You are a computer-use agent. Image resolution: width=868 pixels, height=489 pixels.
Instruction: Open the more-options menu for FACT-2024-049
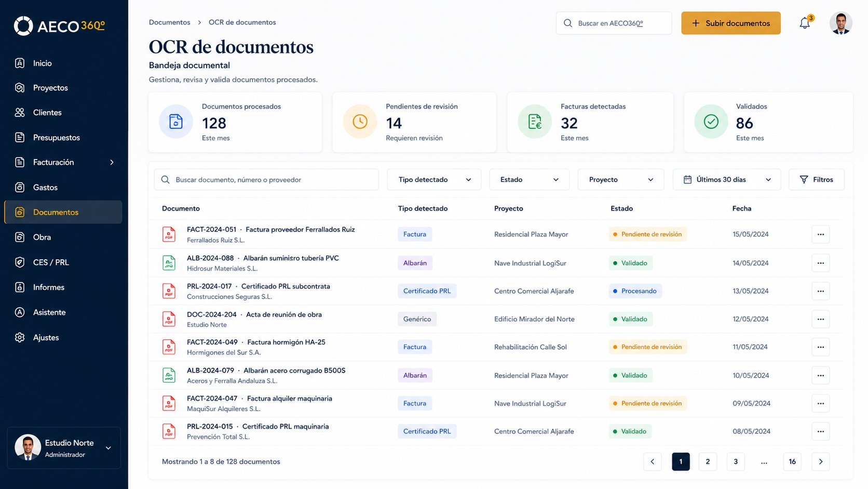tap(820, 347)
